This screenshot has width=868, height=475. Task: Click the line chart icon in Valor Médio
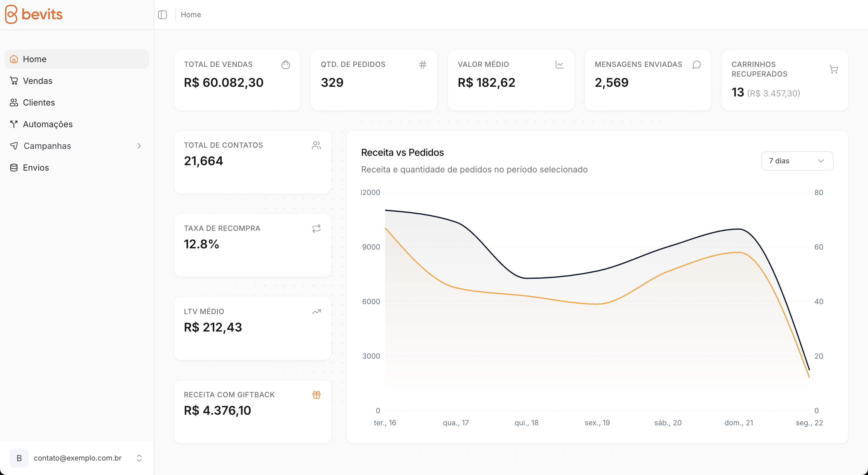point(559,64)
